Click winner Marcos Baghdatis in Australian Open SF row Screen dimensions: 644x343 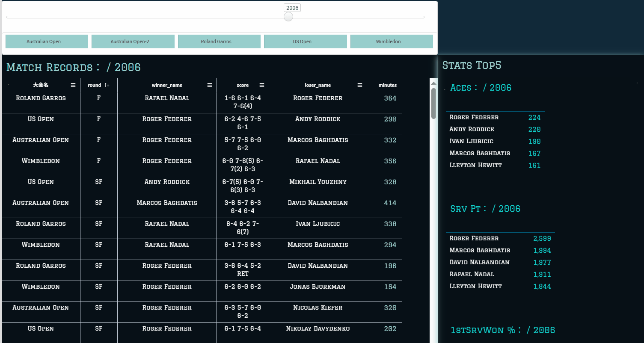click(x=167, y=207)
